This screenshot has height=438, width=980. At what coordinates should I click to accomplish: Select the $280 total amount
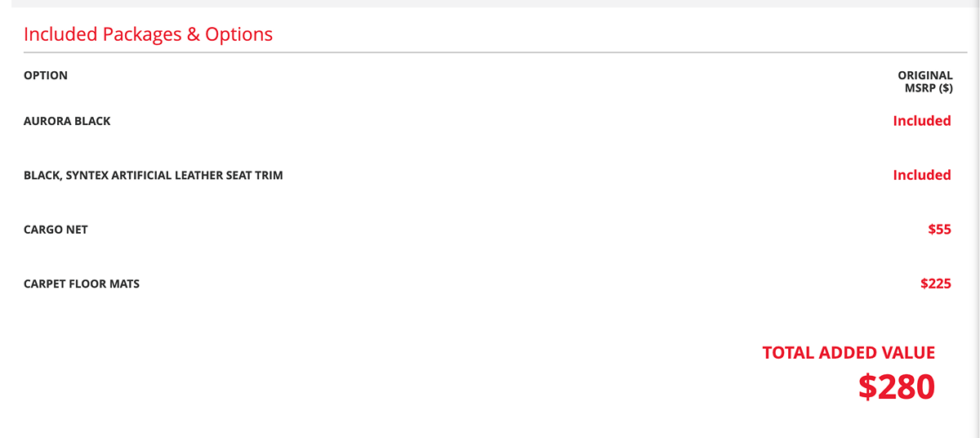(896, 387)
